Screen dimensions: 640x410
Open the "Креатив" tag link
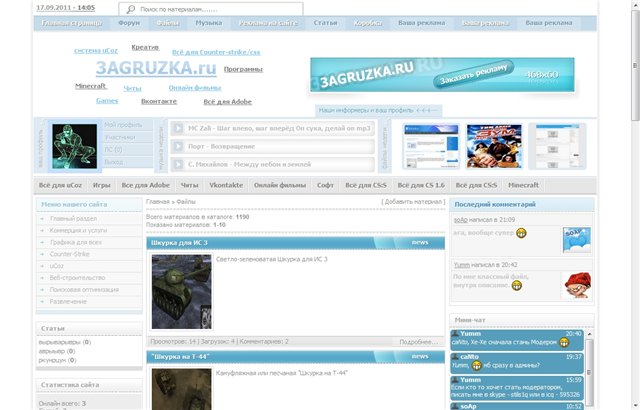coord(145,47)
